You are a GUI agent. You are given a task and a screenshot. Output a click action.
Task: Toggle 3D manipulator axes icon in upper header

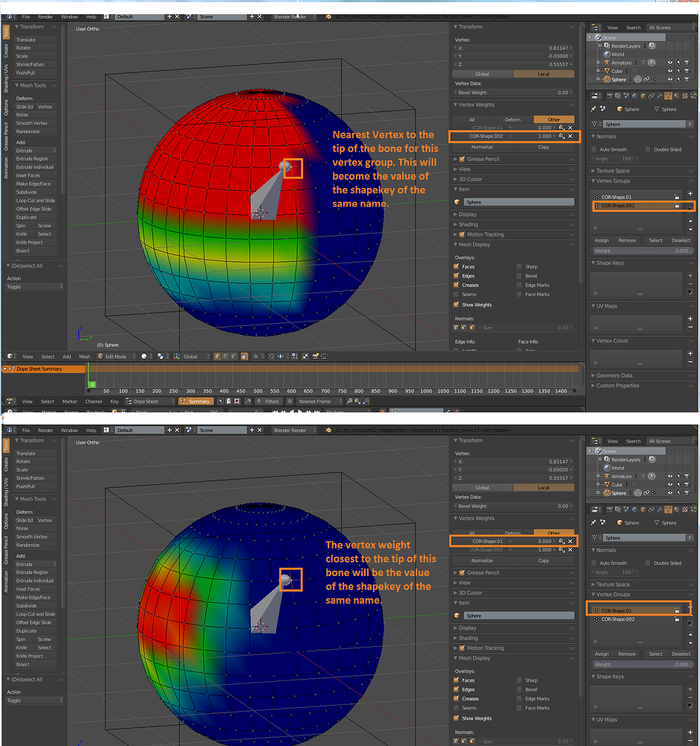point(177,357)
